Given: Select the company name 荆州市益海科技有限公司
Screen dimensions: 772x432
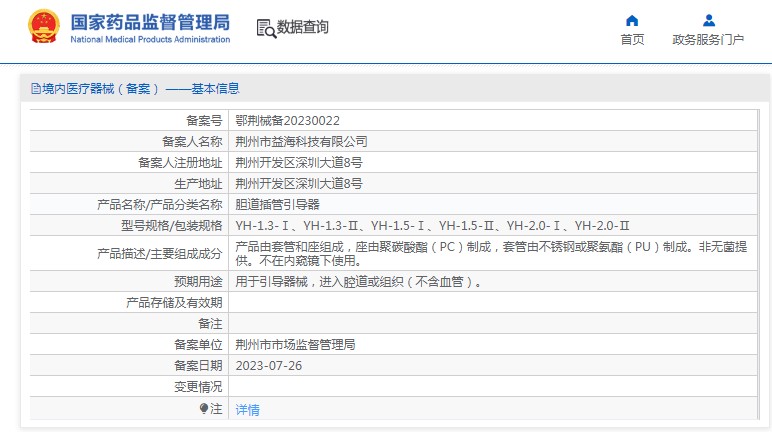Looking at the screenshot, I should tap(301, 142).
